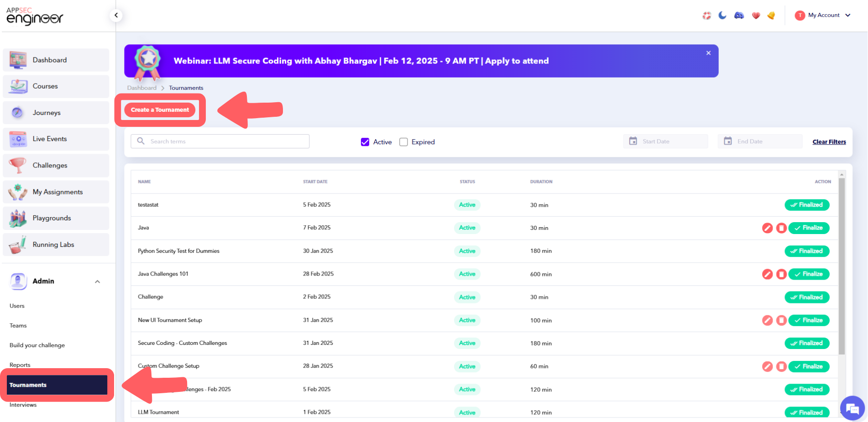The height and width of the screenshot is (422, 868).
Task: Uncheck the Active filter checkbox
Action: [x=365, y=142]
